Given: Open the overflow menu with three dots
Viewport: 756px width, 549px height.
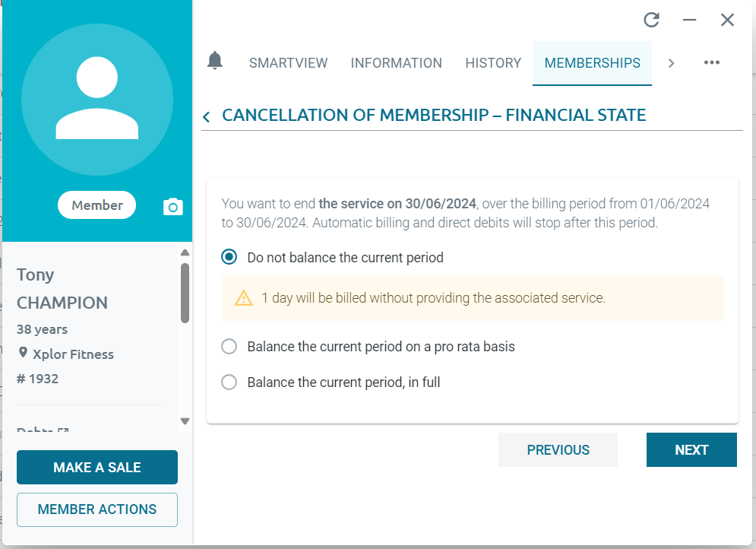Looking at the screenshot, I should (711, 62).
